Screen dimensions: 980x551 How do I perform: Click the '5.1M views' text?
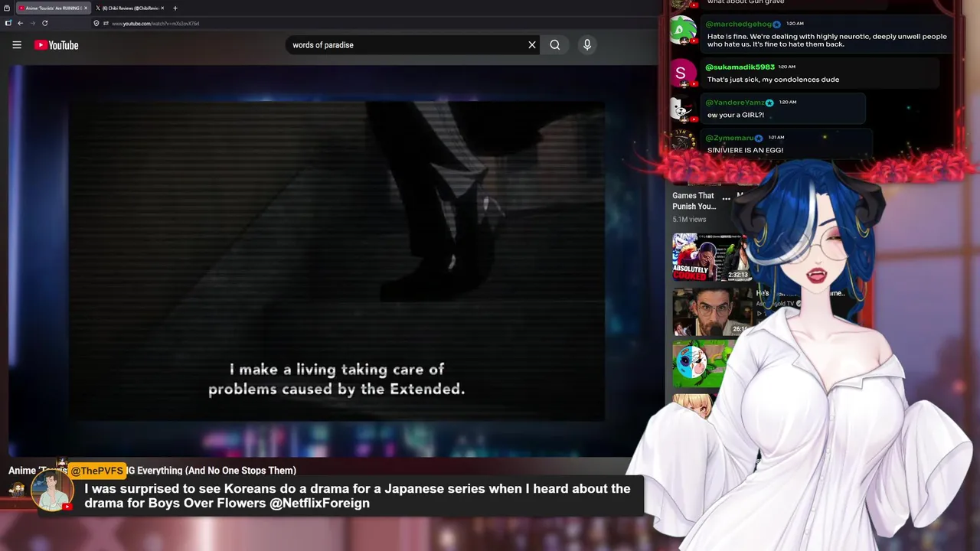tap(689, 220)
